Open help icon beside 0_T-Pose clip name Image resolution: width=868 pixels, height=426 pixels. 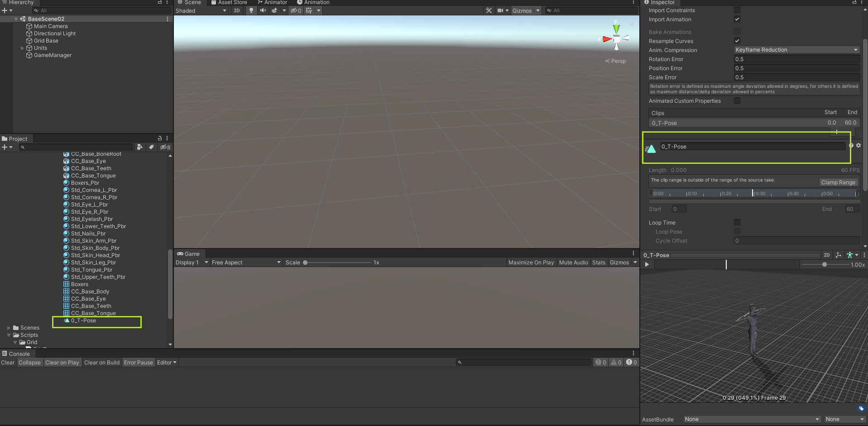coord(851,146)
